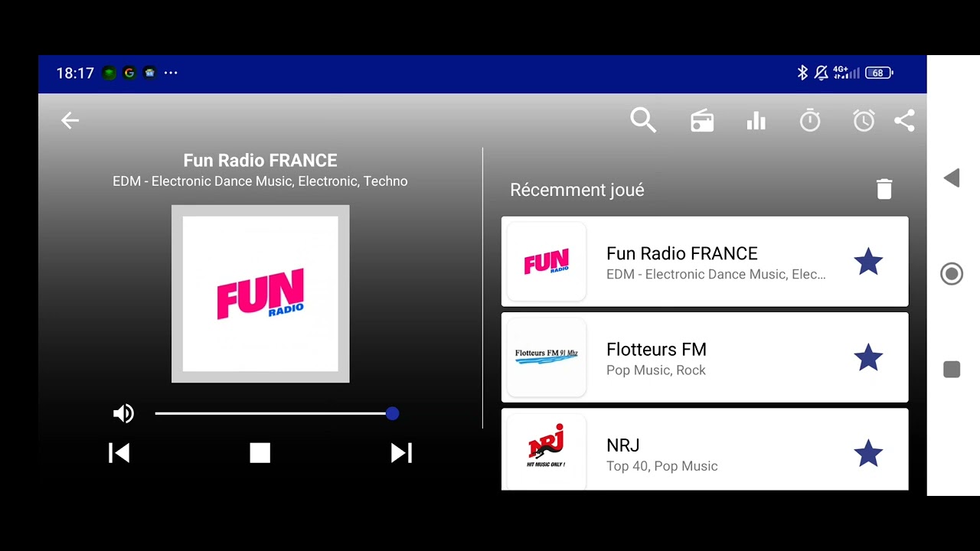This screenshot has width=980, height=551.
Task: Tap the 18:17 clock in status bar
Action: tap(75, 73)
